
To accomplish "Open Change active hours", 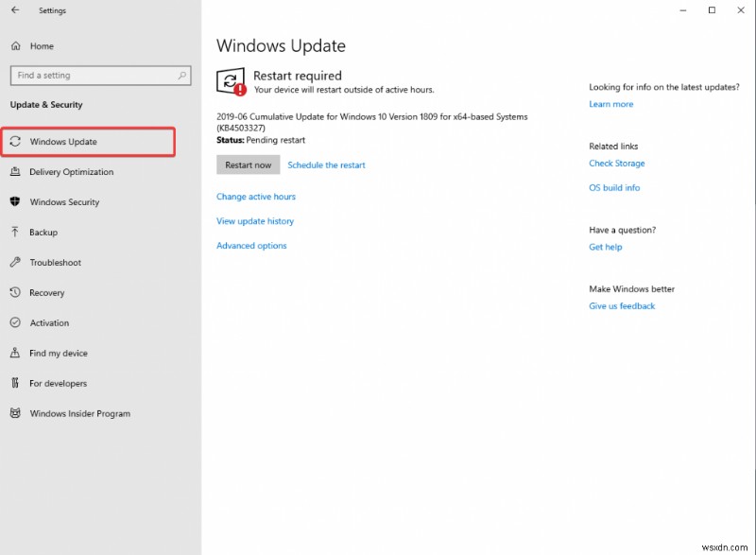I will click(254, 196).
